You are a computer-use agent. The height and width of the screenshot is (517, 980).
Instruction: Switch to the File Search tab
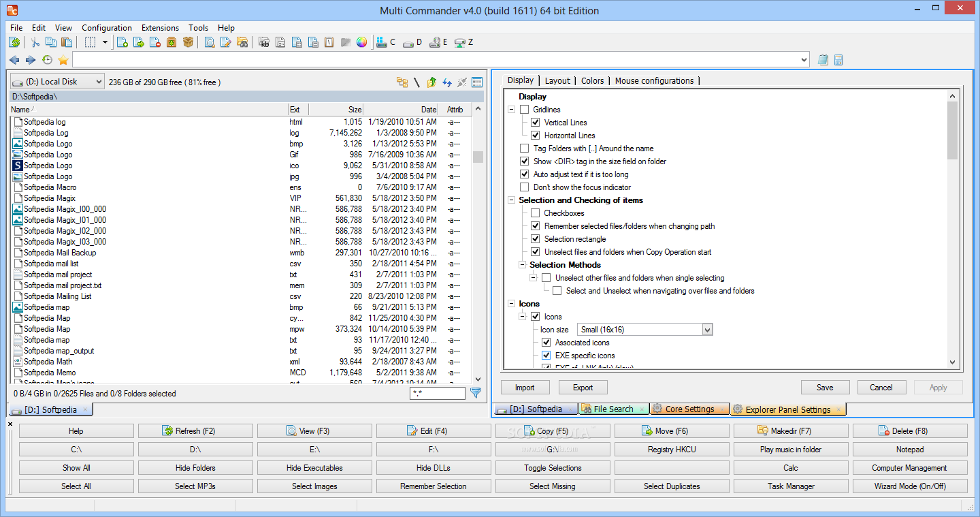612,409
